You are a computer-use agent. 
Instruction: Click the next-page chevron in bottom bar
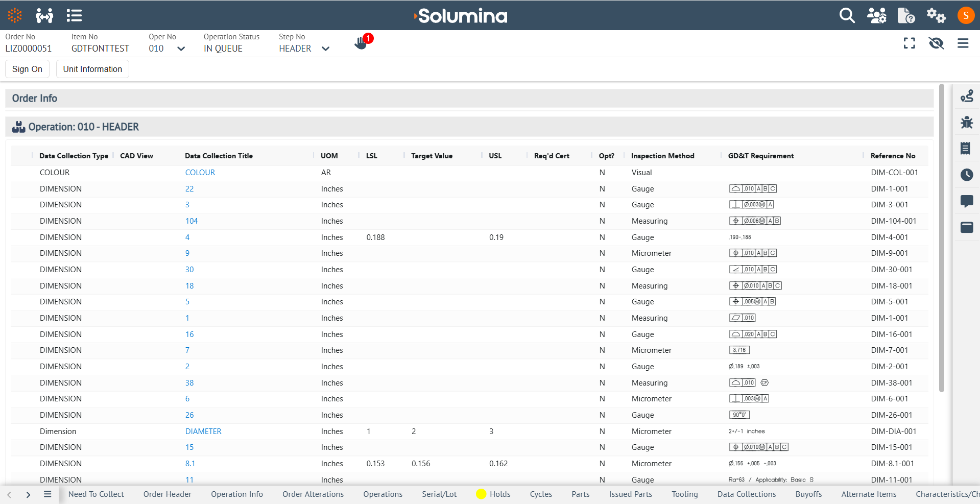coord(28,494)
